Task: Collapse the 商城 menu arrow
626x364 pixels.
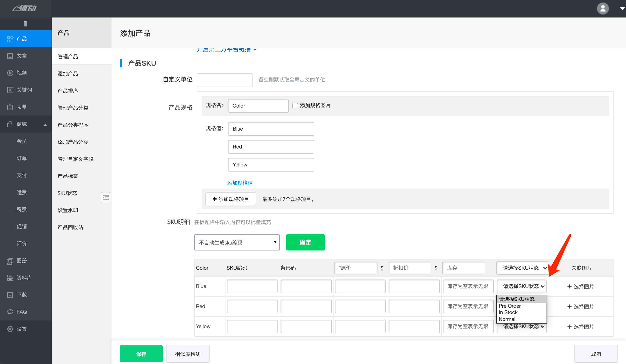Action: 45,125
